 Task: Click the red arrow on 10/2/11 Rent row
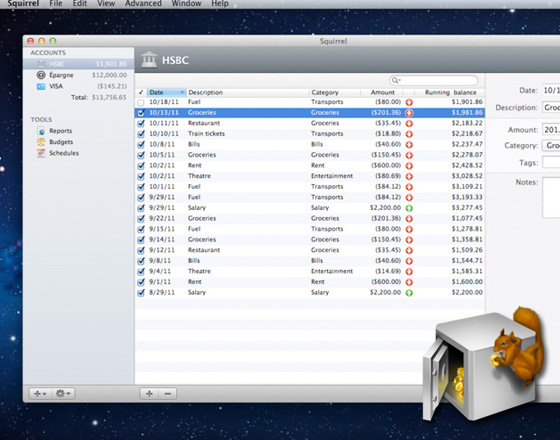(x=409, y=166)
